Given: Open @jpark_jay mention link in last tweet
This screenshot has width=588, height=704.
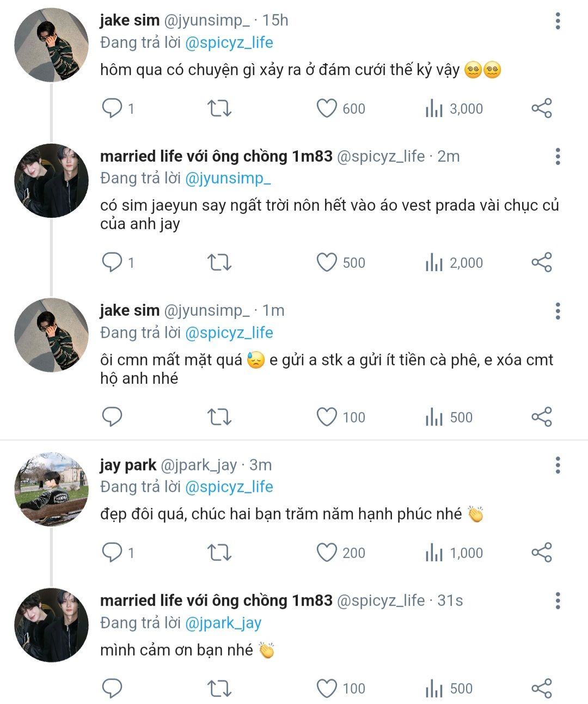Looking at the screenshot, I should coord(223,623).
